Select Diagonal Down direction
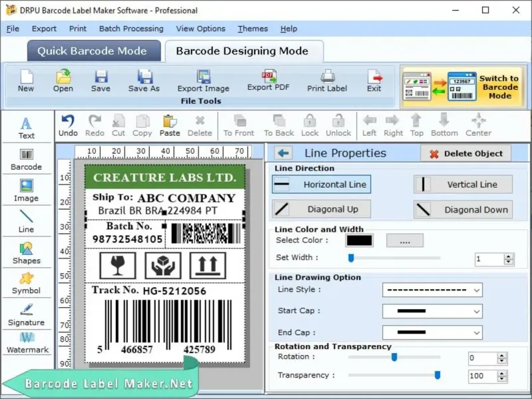Screen dimensions: 532x399 point(463,209)
